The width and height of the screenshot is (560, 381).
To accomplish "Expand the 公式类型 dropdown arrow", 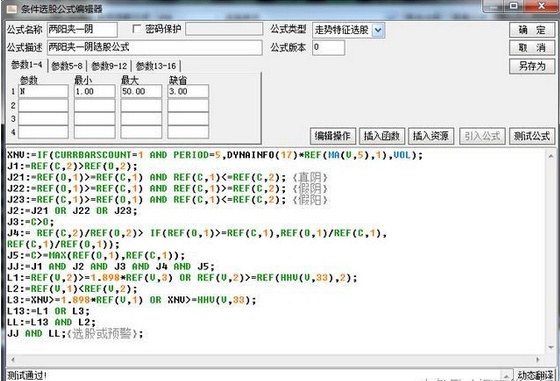I will pos(378,30).
